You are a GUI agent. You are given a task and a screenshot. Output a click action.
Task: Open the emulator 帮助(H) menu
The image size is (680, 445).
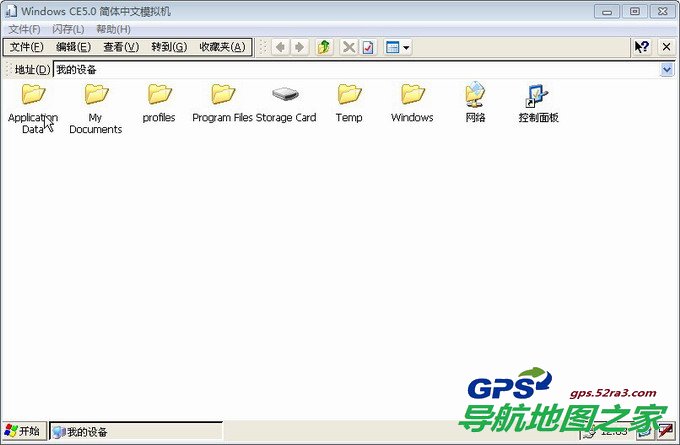tap(113, 29)
